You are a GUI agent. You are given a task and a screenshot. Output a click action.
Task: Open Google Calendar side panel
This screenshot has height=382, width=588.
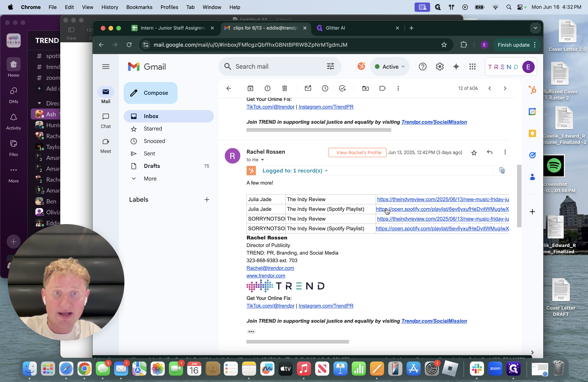click(x=532, y=112)
